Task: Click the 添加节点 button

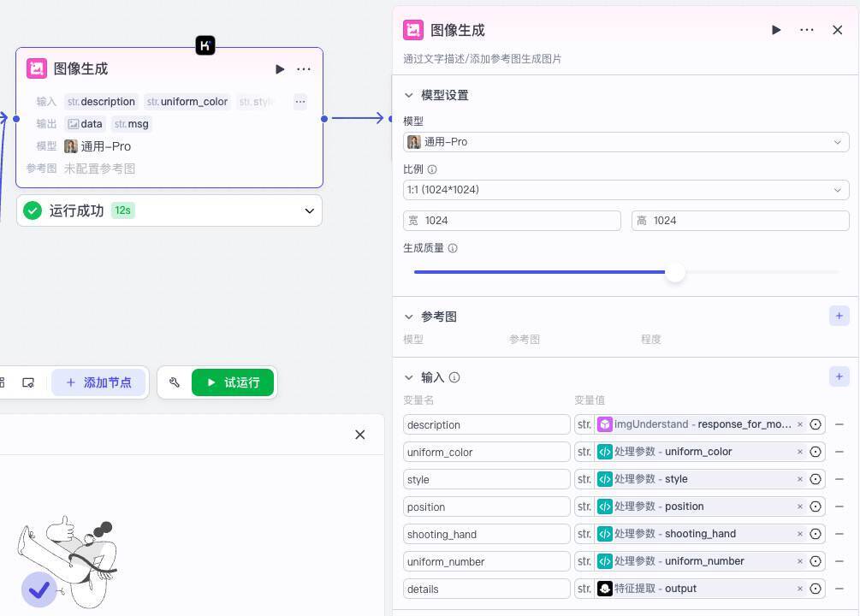Action: click(98, 382)
